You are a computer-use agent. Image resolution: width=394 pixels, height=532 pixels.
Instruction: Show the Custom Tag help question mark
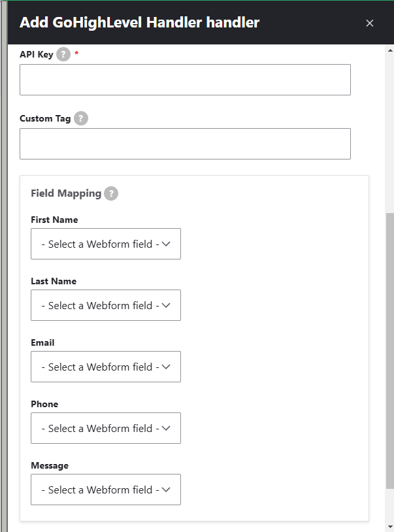click(x=81, y=118)
